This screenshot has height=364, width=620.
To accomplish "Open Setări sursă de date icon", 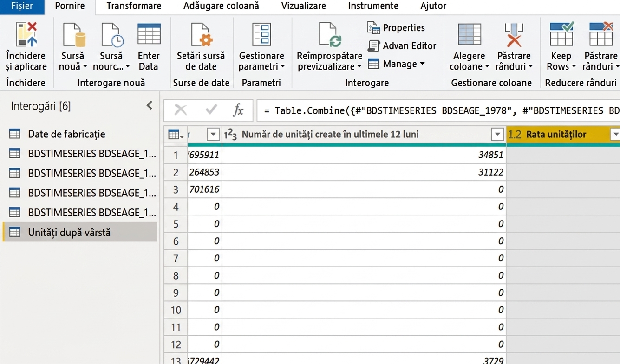I will coord(202,35).
